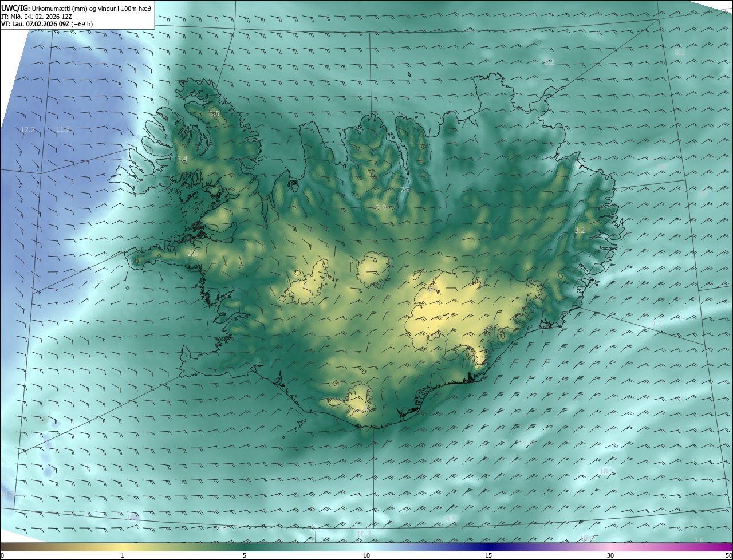Click the 10.5 value label over the sea
The width and height of the screenshot is (733, 560).
[606, 471]
